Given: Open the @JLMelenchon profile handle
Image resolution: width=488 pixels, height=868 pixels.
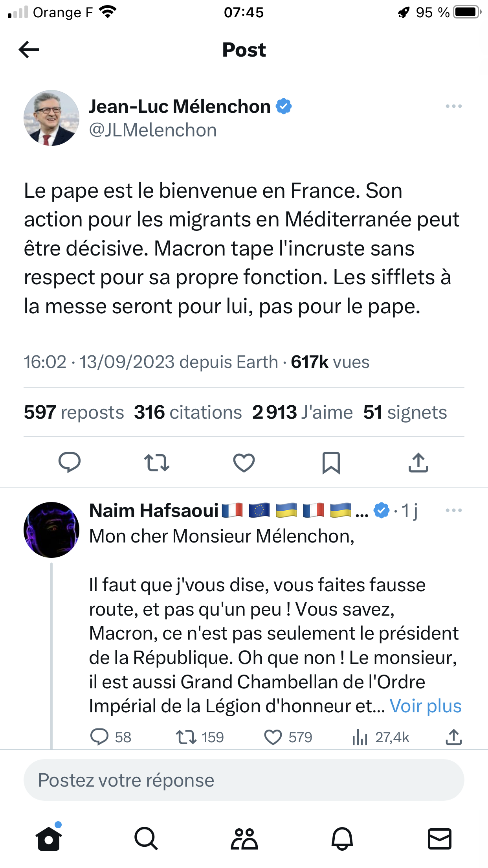Looking at the screenshot, I should pyautogui.click(x=153, y=130).
